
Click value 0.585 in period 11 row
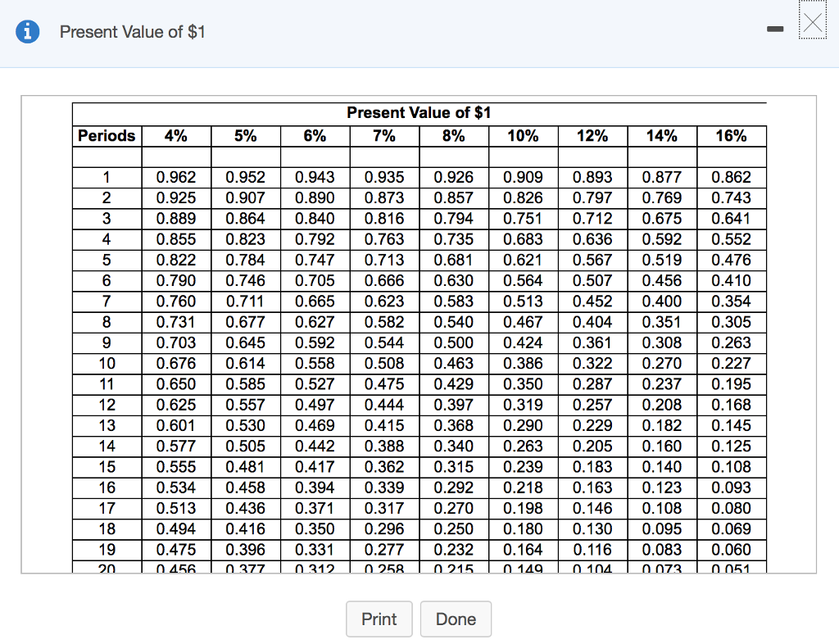click(x=246, y=384)
